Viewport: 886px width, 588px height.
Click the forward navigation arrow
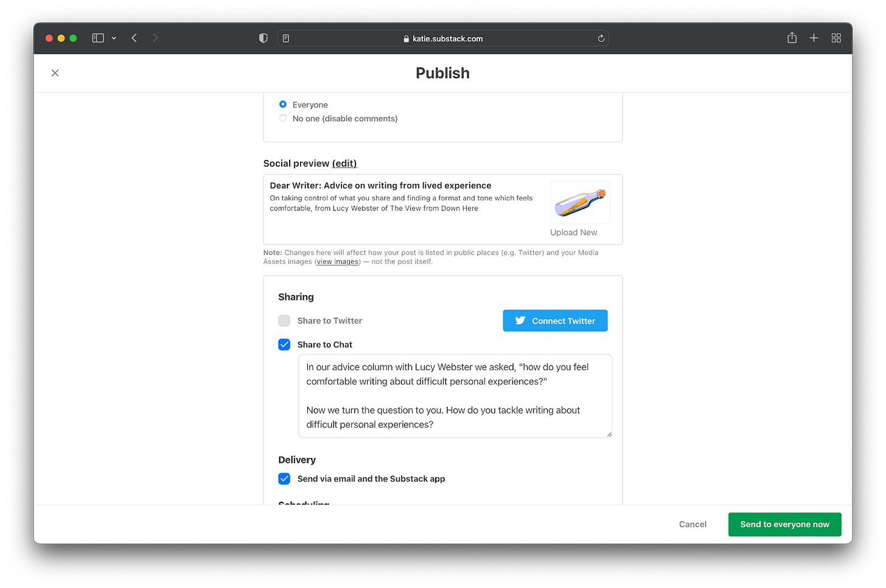(155, 38)
